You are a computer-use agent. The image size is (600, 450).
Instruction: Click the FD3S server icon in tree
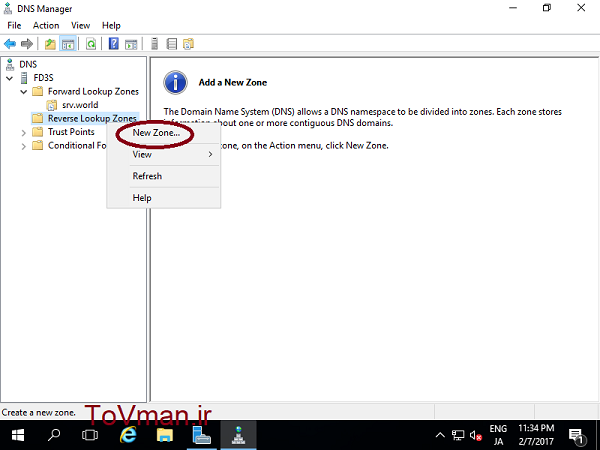pyautogui.click(x=24, y=78)
